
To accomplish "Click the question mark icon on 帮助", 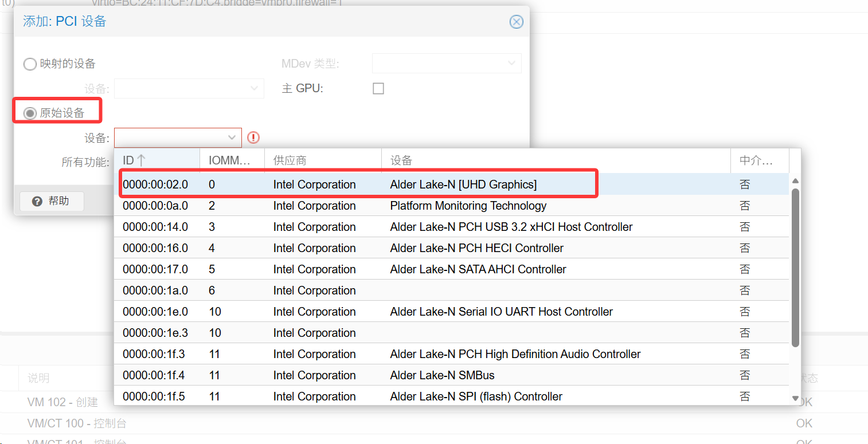I will tap(37, 201).
